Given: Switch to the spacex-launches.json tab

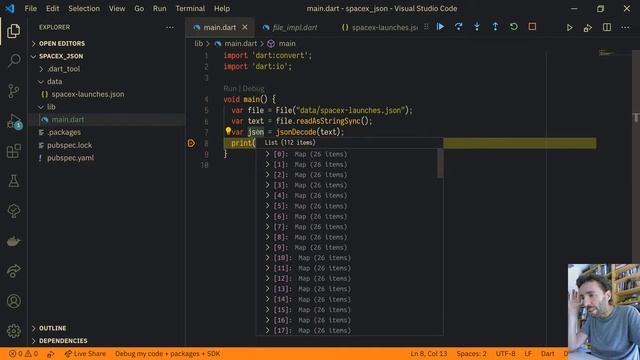Looking at the screenshot, I should pos(380,27).
